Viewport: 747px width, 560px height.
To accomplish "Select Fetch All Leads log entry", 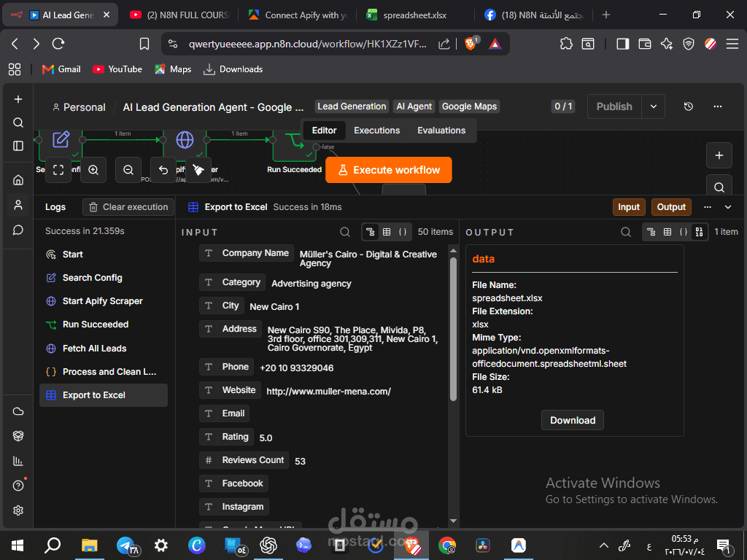I will (104, 349).
